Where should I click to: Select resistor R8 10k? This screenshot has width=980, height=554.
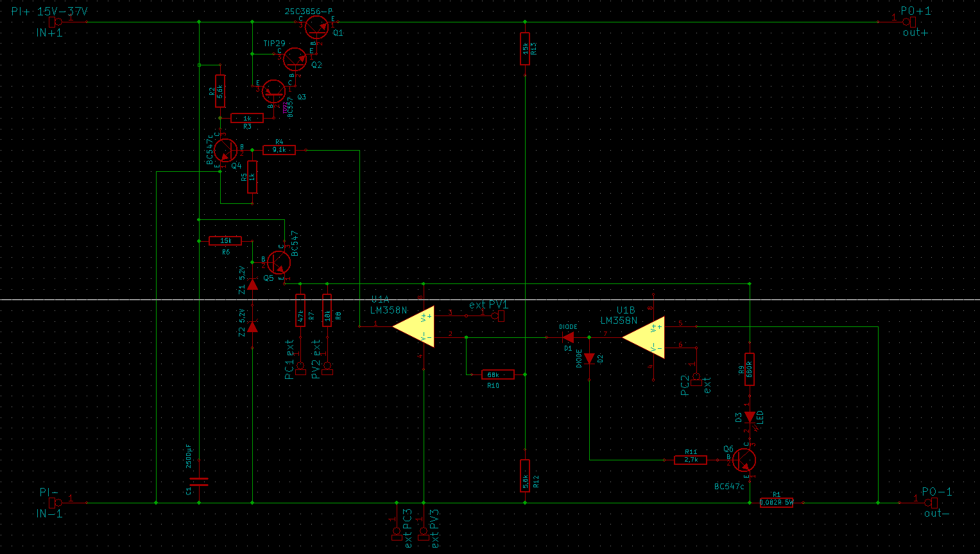(327, 310)
